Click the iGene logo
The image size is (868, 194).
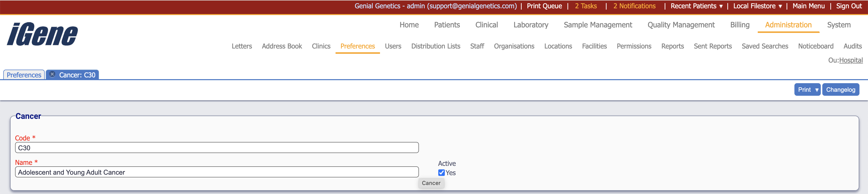coord(42,34)
